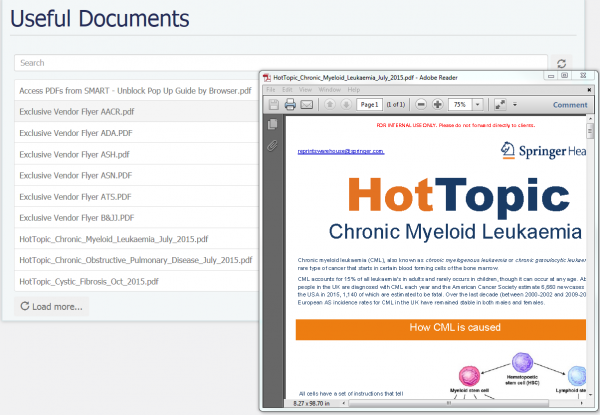Click the page number input box
Viewport: 600px width, 415px height.
pos(368,104)
